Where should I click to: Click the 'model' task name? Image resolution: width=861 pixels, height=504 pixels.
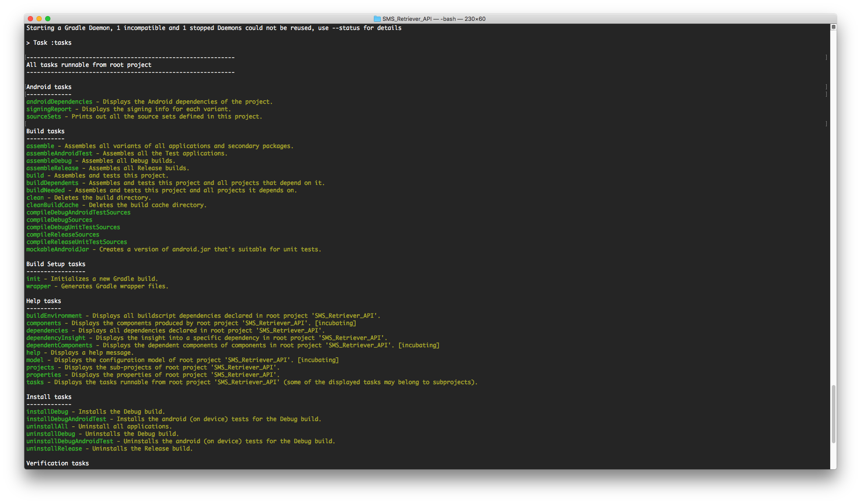click(x=35, y=360)
